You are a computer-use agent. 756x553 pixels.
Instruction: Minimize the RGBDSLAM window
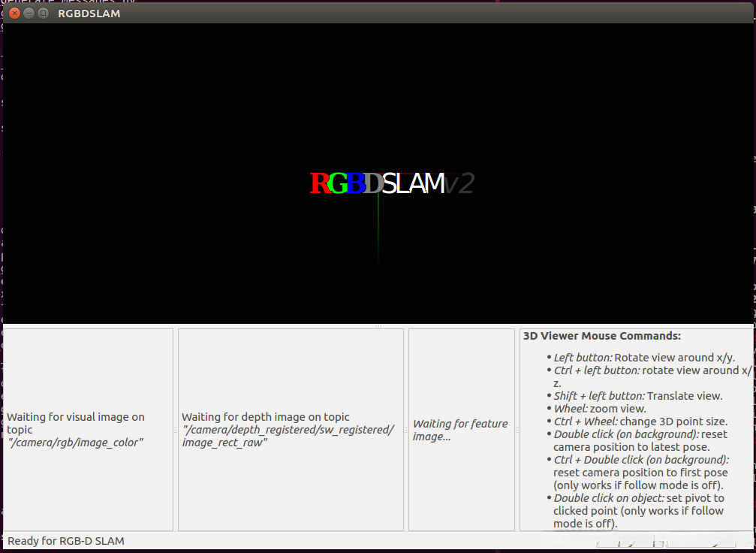coord(29,13)
